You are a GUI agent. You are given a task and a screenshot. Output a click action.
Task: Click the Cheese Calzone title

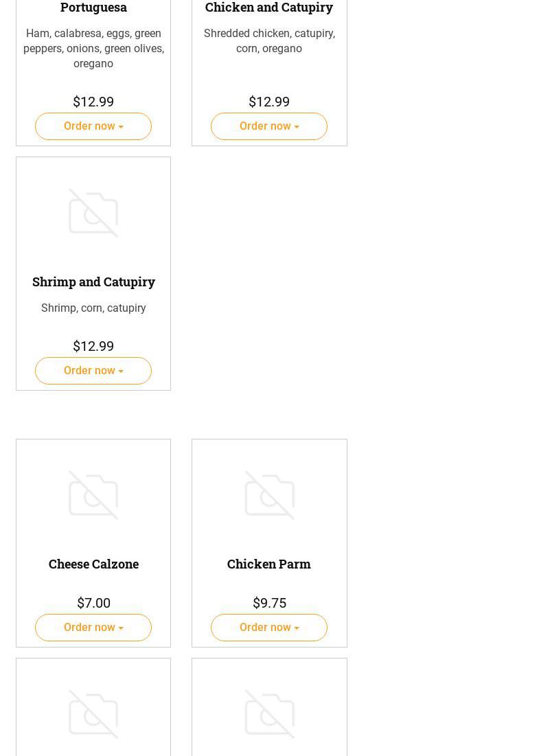(x=93, y=564)
